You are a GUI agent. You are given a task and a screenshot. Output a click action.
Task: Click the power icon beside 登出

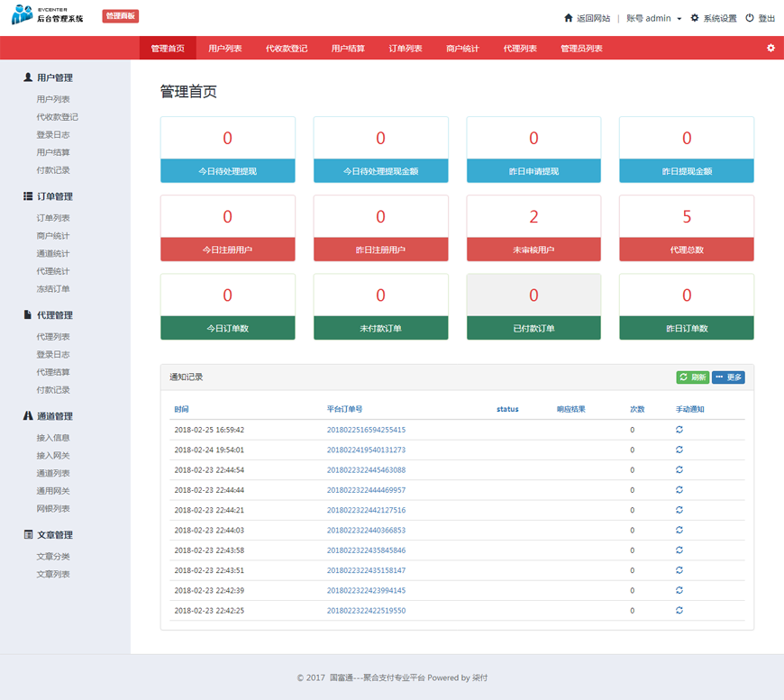click(750, 18)
